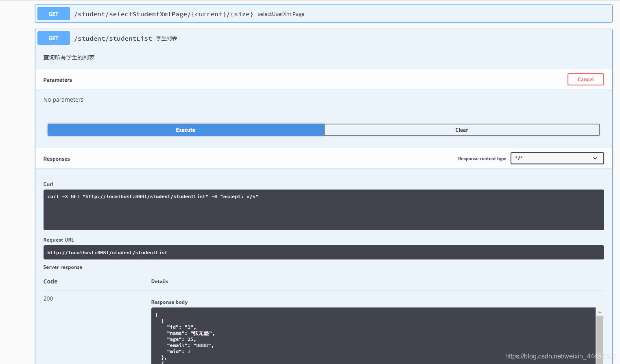Image resolution: width=620 pixels, height=364 pixels.
Task: Click the Request URL value box
Action: (323, 253)
